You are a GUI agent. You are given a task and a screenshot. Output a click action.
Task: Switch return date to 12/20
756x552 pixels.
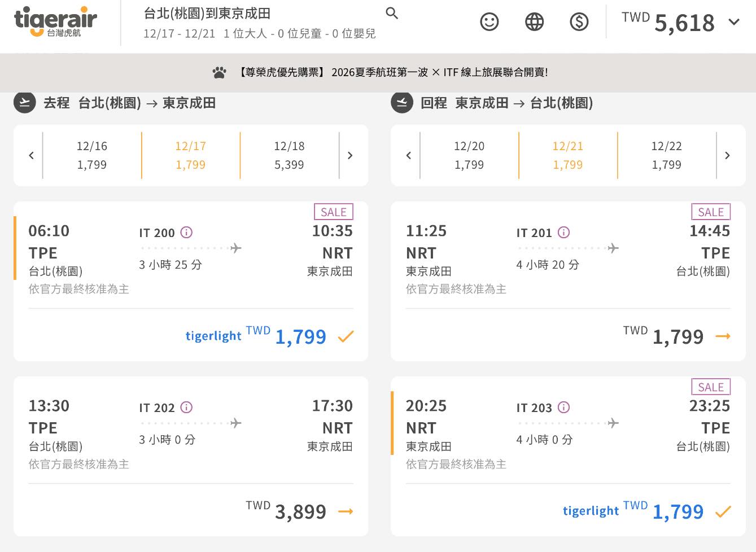469,155
